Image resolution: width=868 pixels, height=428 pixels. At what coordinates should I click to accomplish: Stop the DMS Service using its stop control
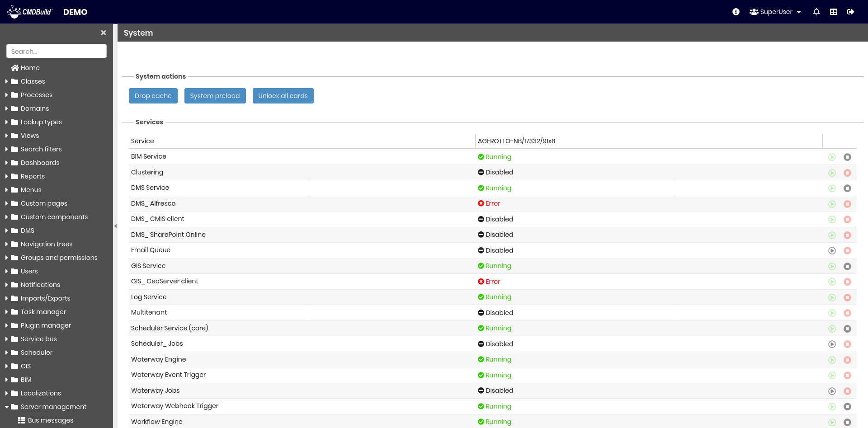[848, 188]
